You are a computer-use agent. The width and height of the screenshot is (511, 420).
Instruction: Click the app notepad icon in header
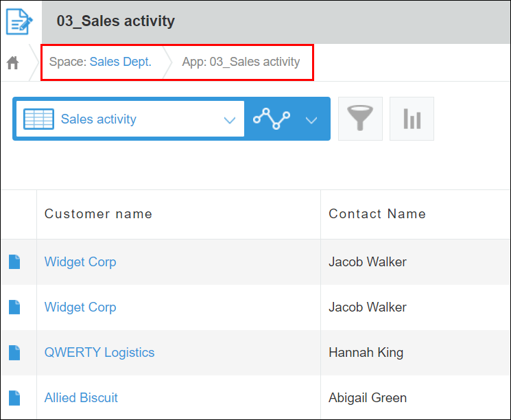[20, 21]
